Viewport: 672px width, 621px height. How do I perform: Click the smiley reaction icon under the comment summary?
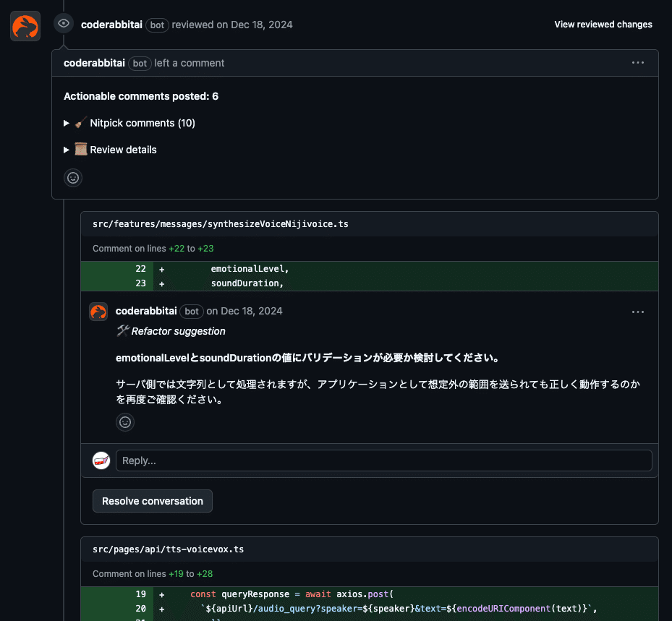point(72,177)
